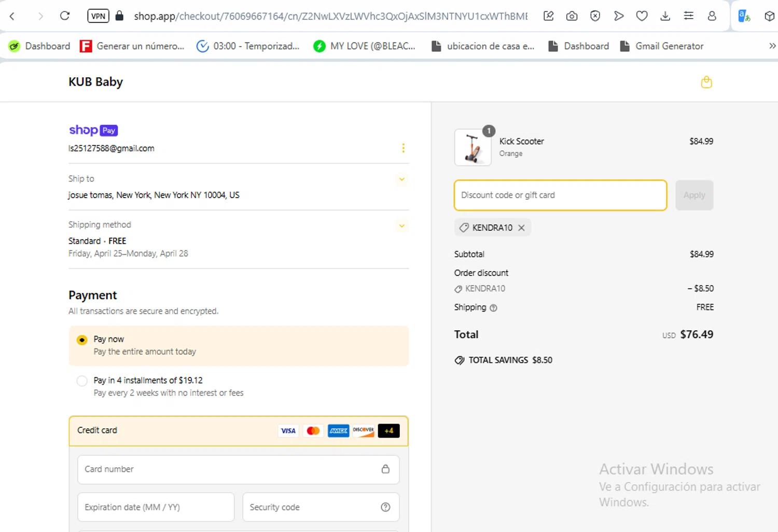Select Pay in 4 installments radio option
The image size is (778, 532).
pos(82,381)
